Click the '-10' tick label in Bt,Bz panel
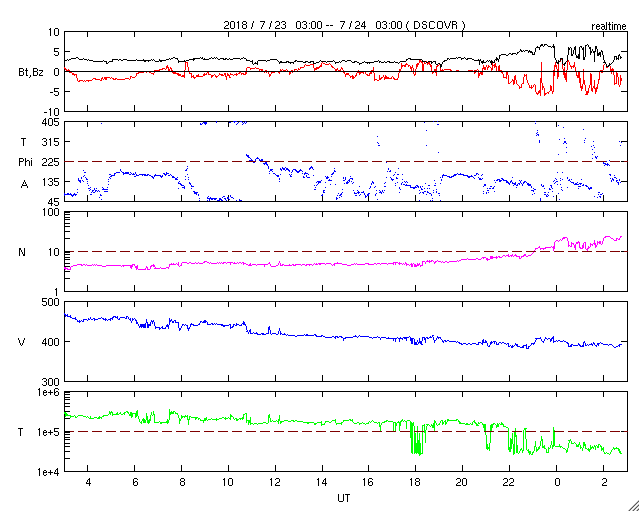Screen dimensions: 640x512 coord(52,112)
